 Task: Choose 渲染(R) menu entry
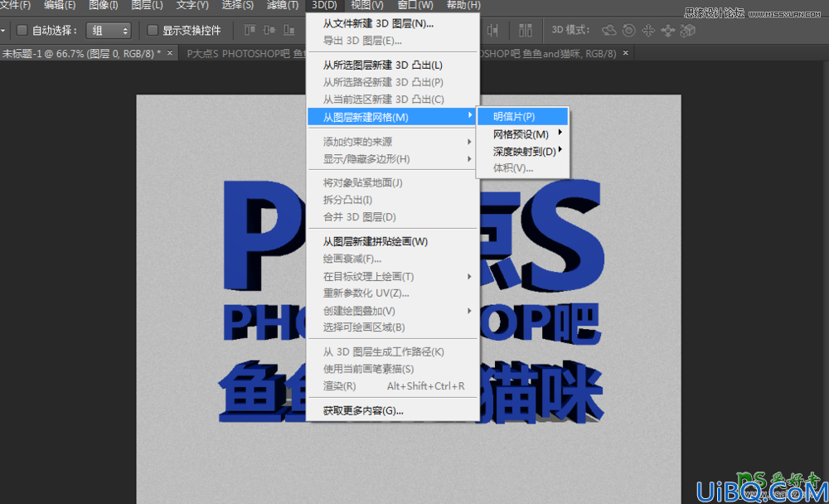pos(393,386)
